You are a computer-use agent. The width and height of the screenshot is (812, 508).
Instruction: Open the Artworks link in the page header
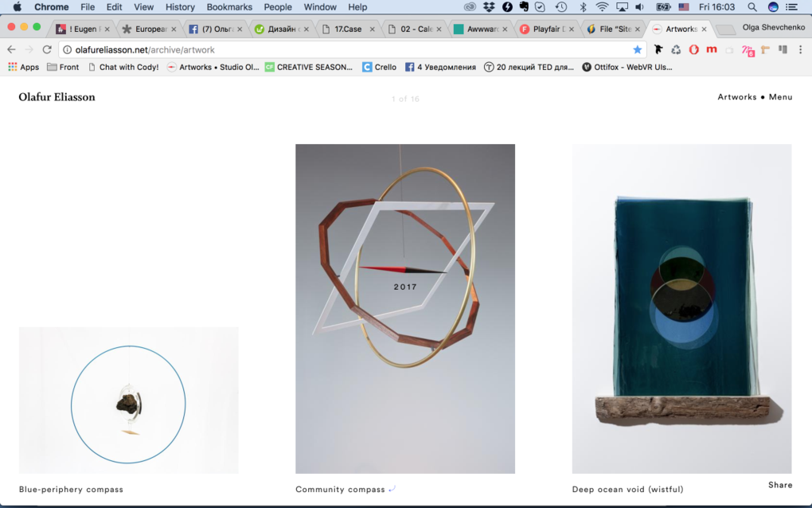[x=737, y=97]
